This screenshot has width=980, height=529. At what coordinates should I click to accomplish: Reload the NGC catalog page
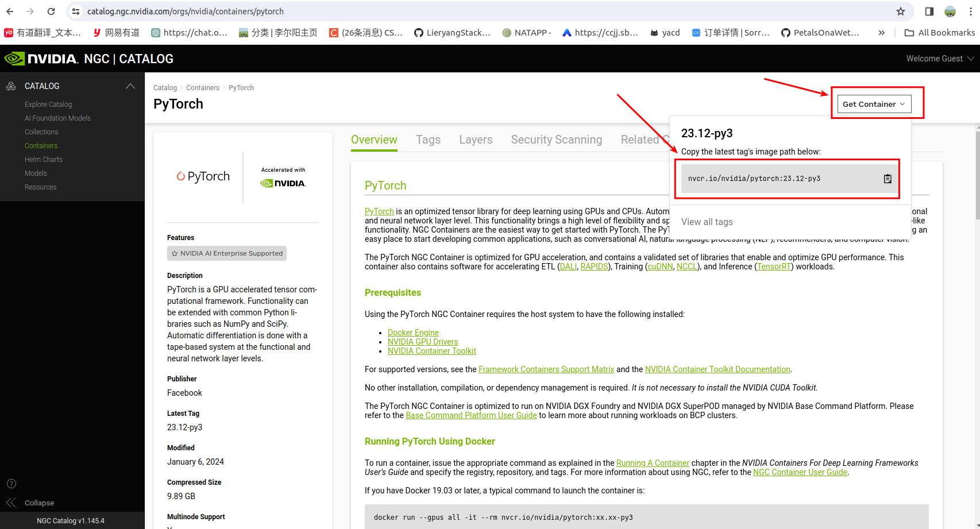(51, 11)
